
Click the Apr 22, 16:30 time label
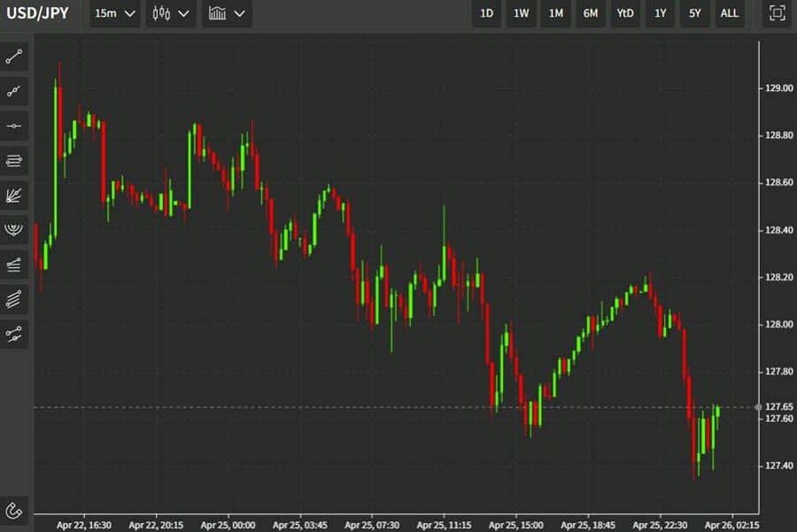coord(84,525)
